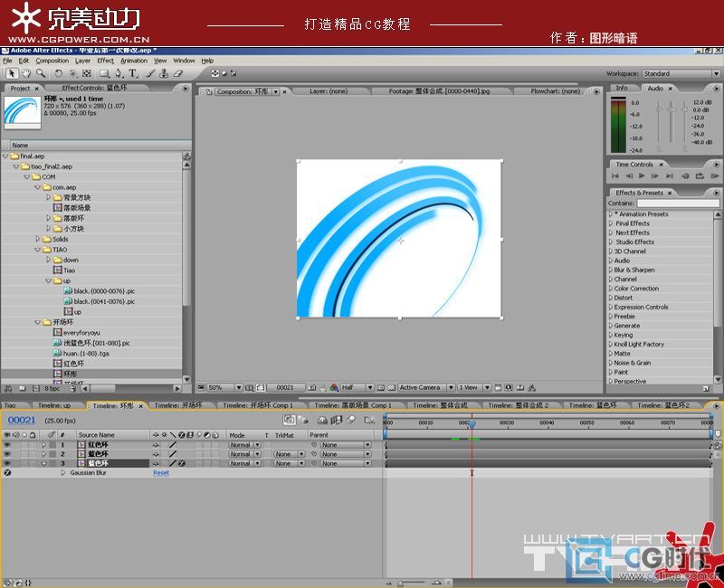724x588 pixels.
Task: Click the shy layers icon in timeline
Action: [322, 420]
